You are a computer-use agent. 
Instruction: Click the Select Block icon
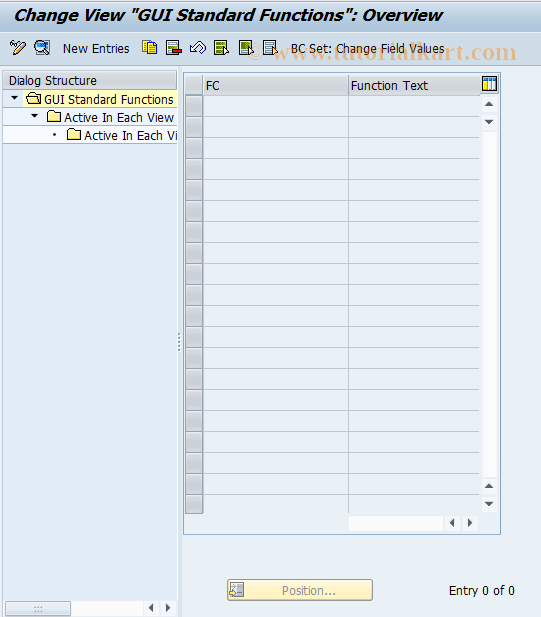246,48
